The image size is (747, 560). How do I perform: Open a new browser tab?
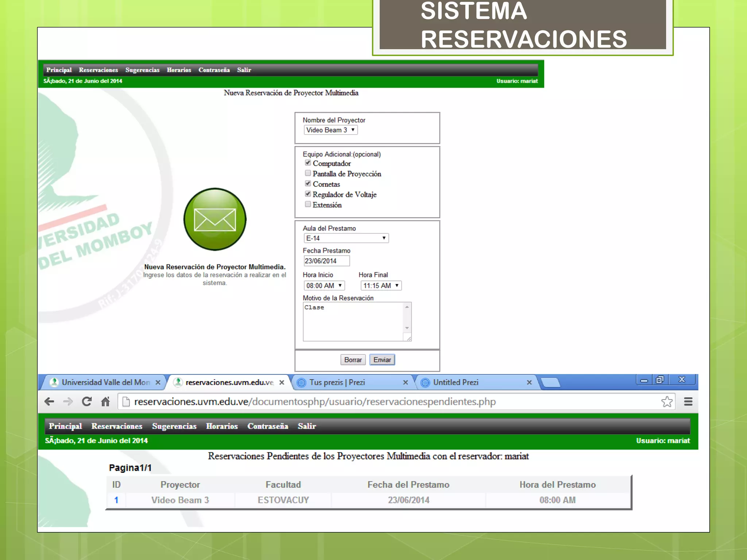[550, 382]
